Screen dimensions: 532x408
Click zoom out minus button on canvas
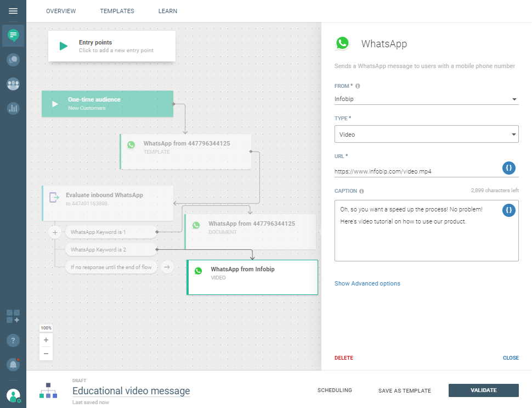(x=46, y=354)
